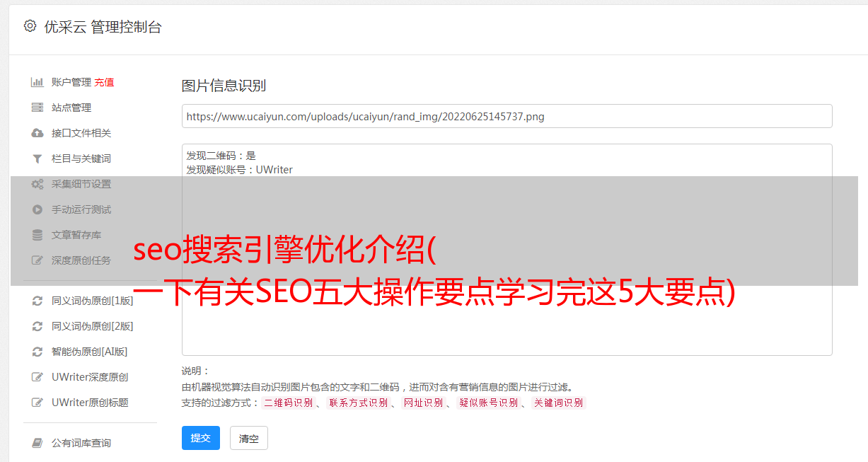Click the image URL input field
Image resolution: width=868 pixels, height=462 pixels.
pyautogui.click(x=507, y=116)
